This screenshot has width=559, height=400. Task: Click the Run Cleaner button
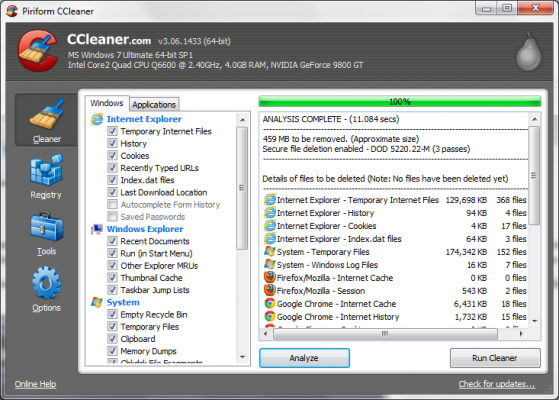(495, 358)
